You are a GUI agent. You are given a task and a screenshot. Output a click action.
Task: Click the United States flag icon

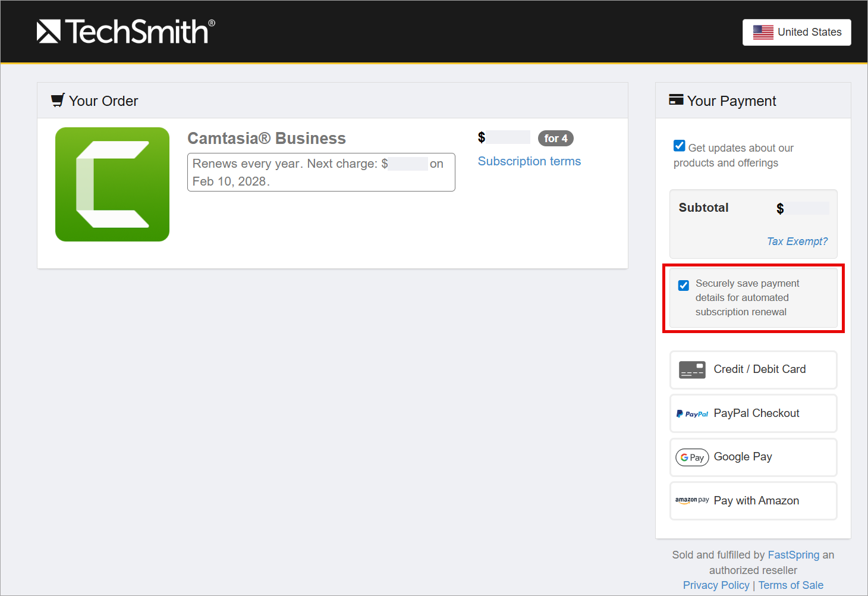tap(763, 32)
